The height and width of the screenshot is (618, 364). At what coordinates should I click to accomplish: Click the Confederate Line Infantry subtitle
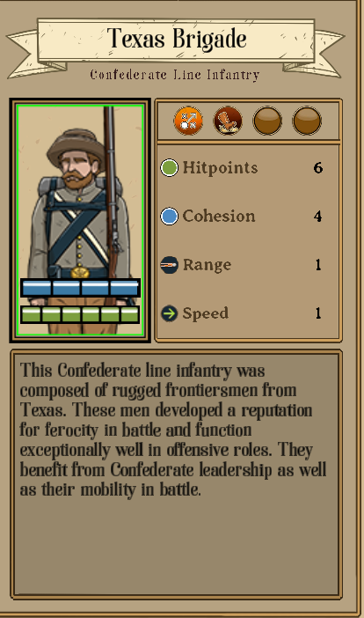point(175,74)
